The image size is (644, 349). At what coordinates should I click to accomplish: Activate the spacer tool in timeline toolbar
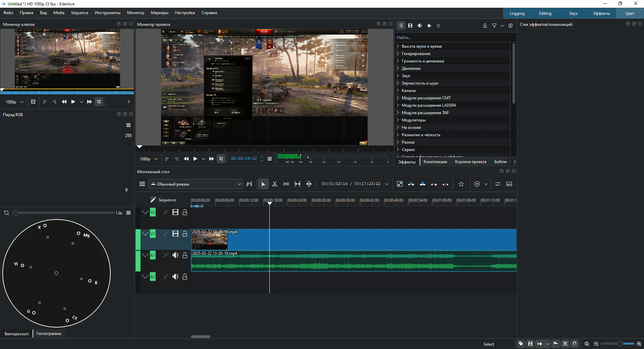point(286,184)
